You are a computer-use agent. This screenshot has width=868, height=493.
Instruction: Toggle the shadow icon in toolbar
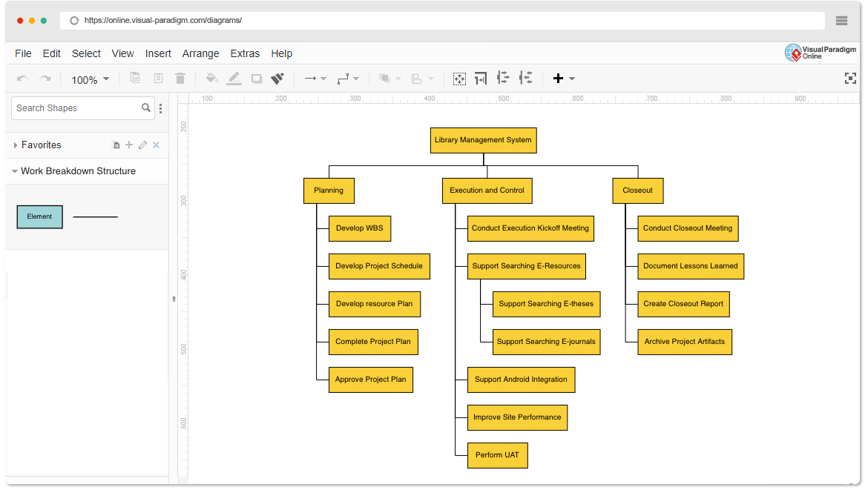pos(256,79)
